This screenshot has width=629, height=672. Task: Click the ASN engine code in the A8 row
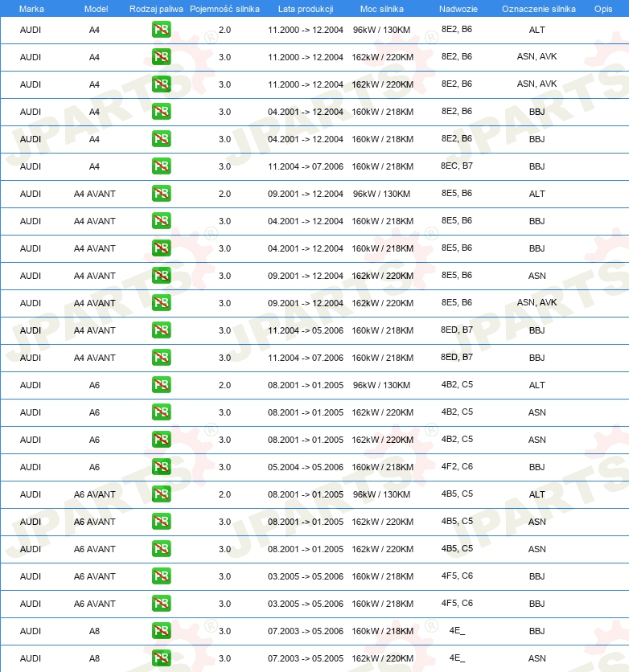pyautogui.click(x=536, y=658)
